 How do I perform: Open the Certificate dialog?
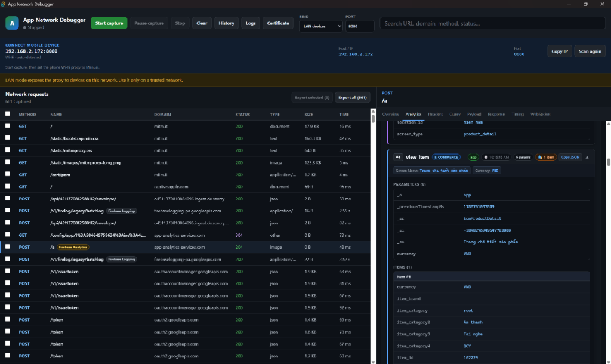coord(278,23)
